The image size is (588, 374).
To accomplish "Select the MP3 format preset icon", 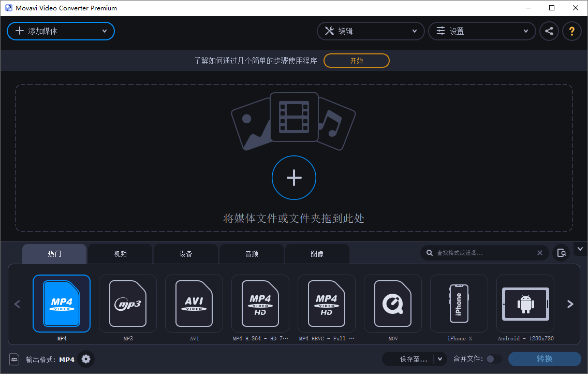I will point(128,304).
